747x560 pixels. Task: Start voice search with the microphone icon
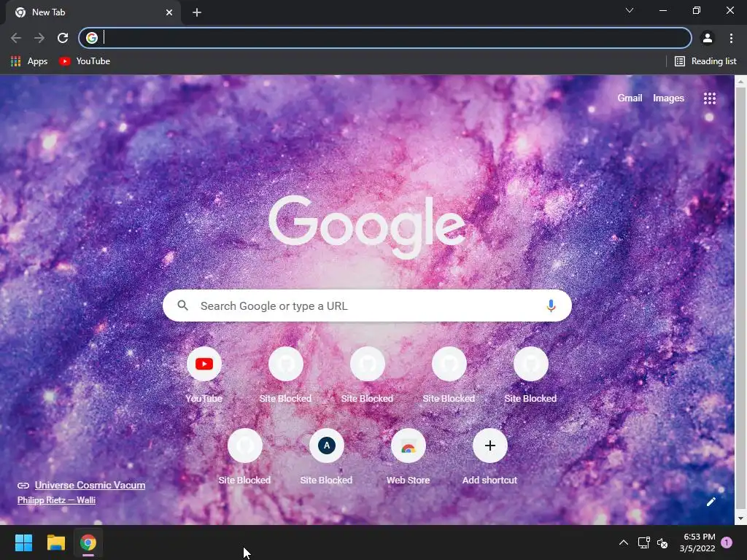(x=551, y=306)
